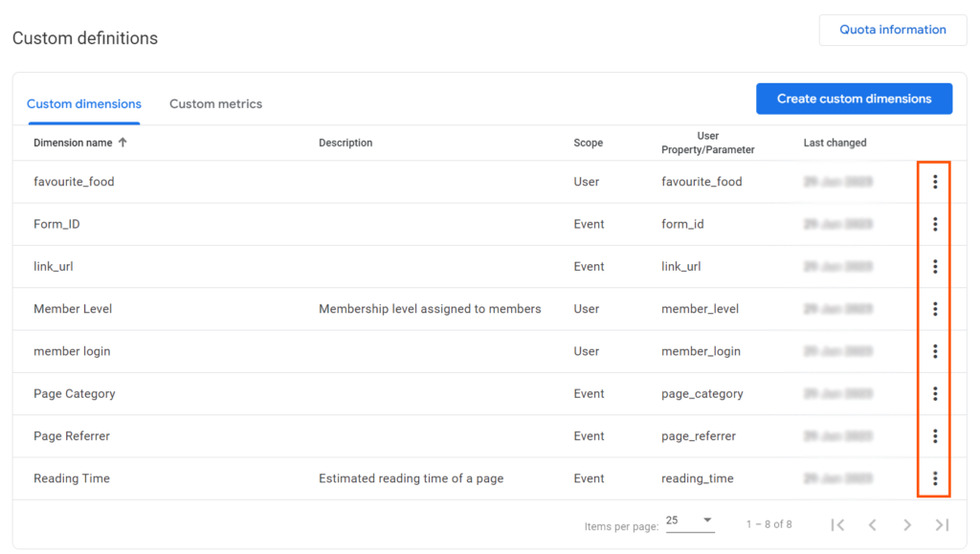Click the page_referrer parameter cell
Image resolution: width=980 pixels, height=554 pixels.
(x=698, y=436)
